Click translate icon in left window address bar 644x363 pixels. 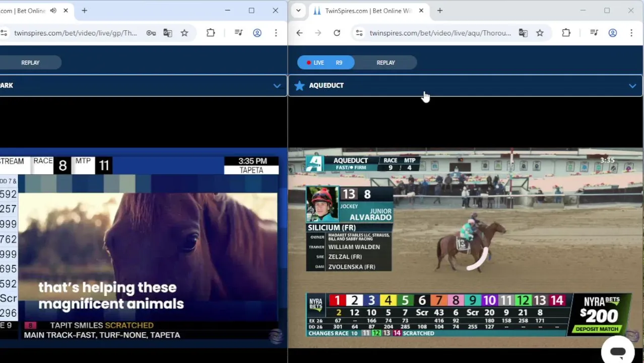point(168,33)
